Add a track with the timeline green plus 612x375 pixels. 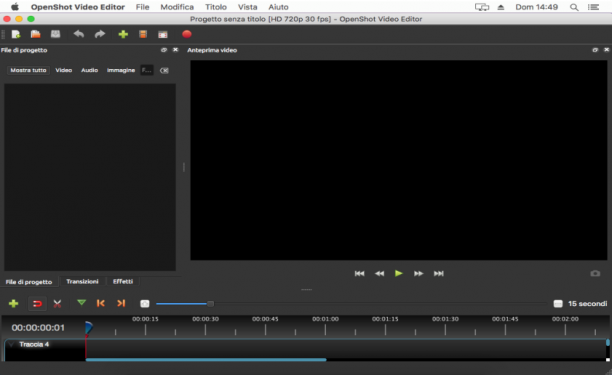14,304
